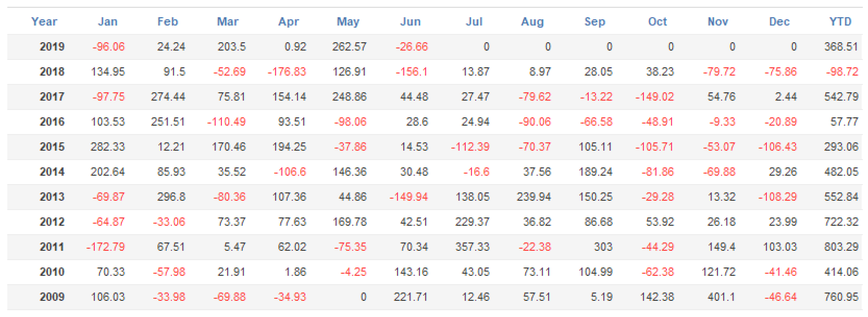
Task: Select the May column header
Action: (x=348, y=21)
